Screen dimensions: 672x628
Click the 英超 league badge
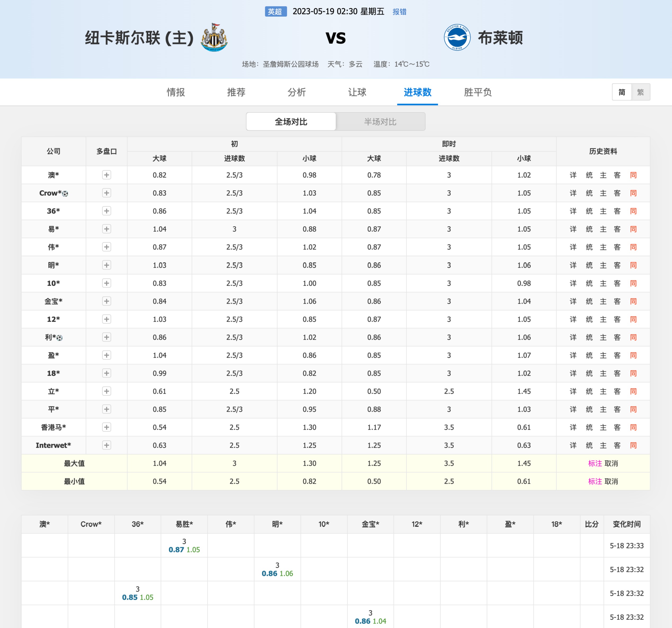(275, 11)
